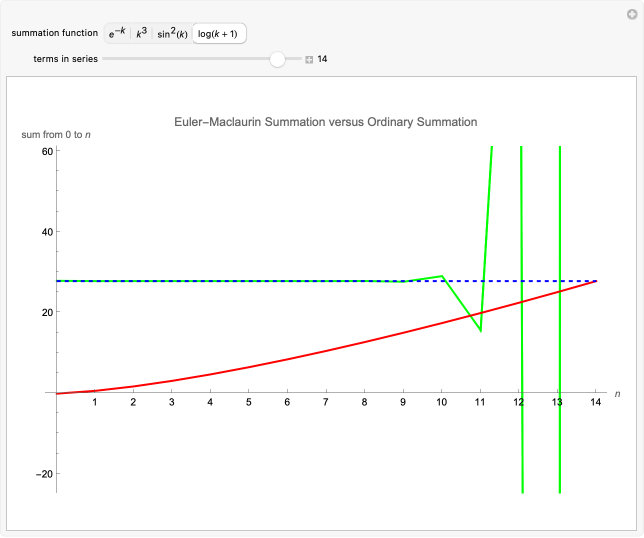Click the y-axis tick label 40

tap(46, 232)
